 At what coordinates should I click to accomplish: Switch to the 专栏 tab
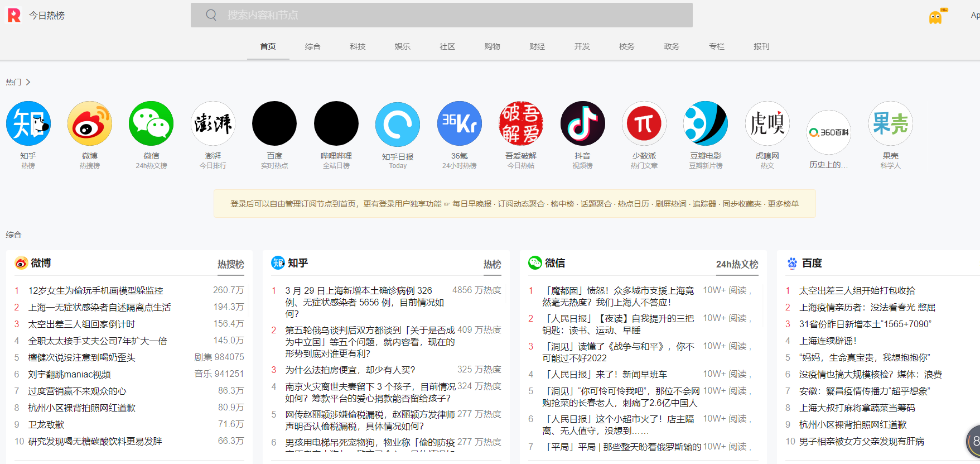(x=717, y=46)
